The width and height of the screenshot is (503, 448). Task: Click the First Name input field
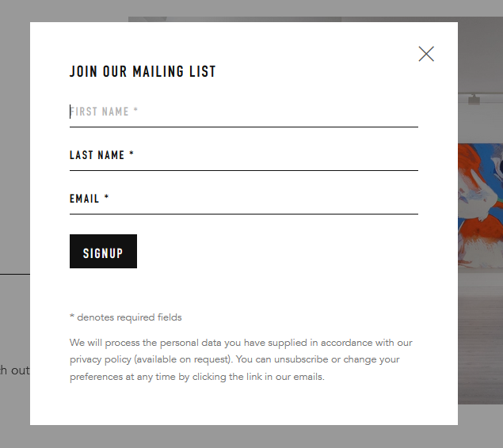[243, 112]
